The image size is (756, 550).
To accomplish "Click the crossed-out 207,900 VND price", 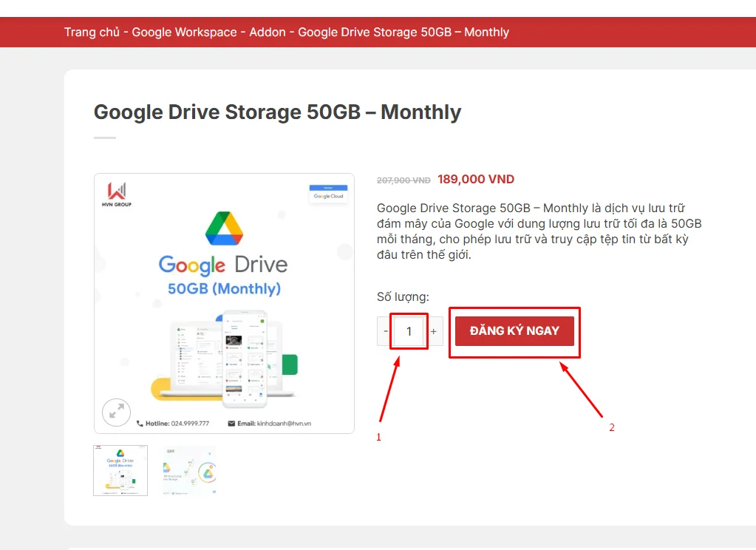I will [403, 180].
